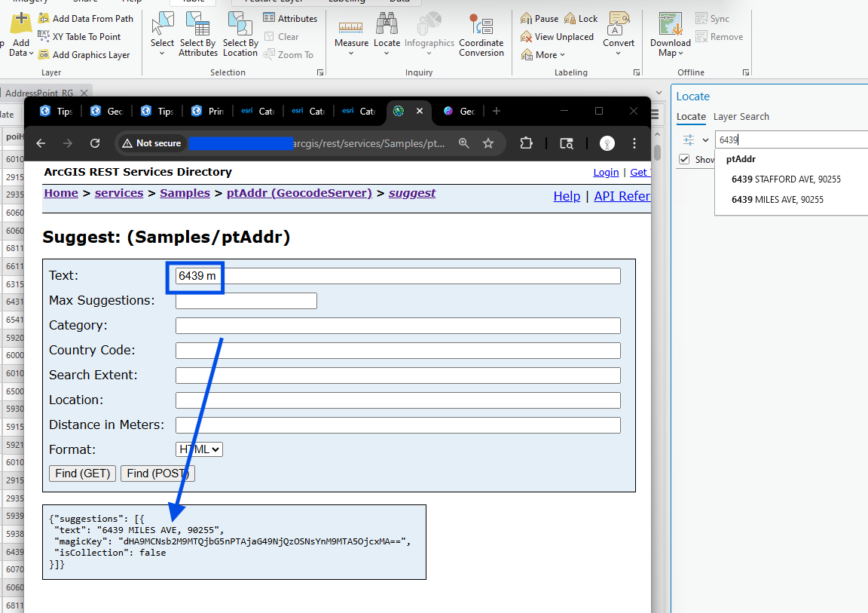The width and height of the screenshot is (868, 613).
Task: Close the active browser tab
Action: [x=420, y=112]
